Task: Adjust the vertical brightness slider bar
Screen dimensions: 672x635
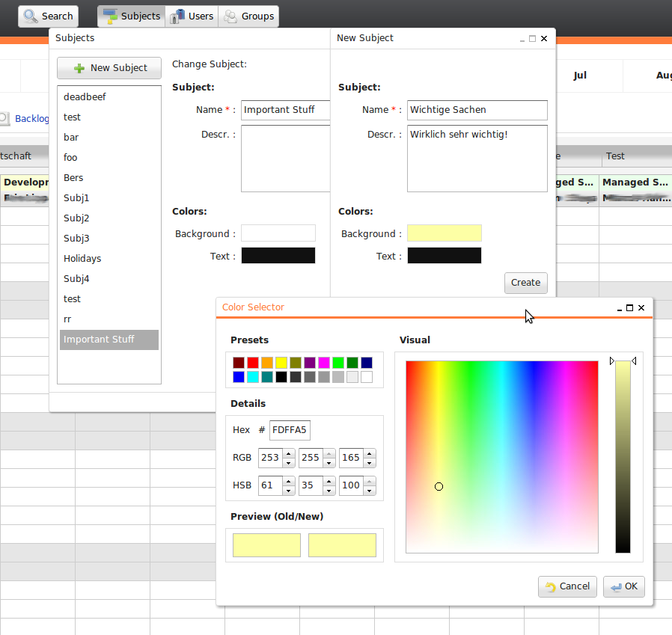Action: click(x=623, y=456)
